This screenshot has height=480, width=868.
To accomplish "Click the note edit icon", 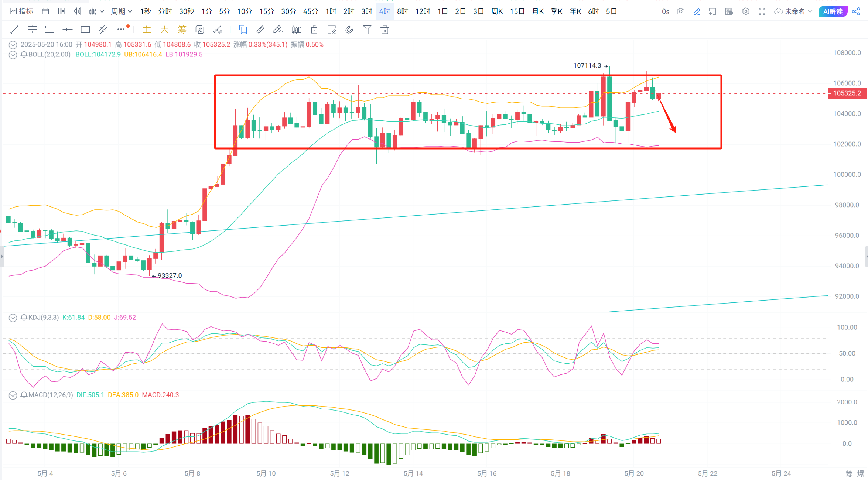I will (332, 30).
